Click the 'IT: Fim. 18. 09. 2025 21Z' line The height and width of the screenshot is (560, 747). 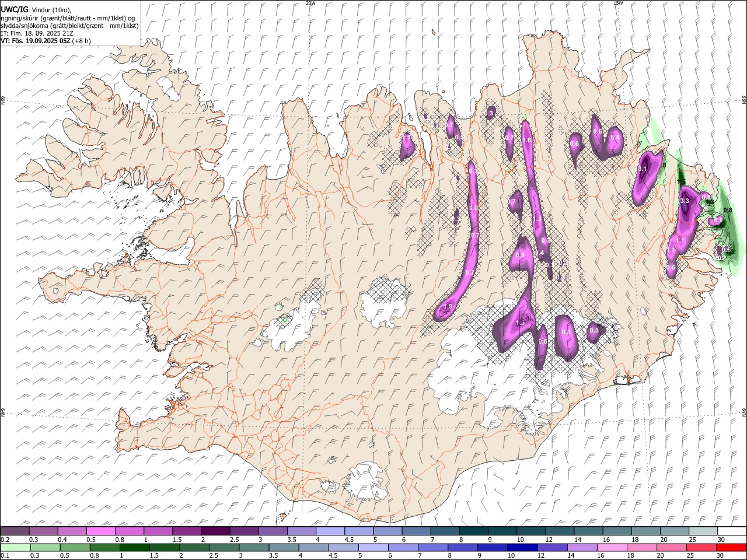pos(36,33)
